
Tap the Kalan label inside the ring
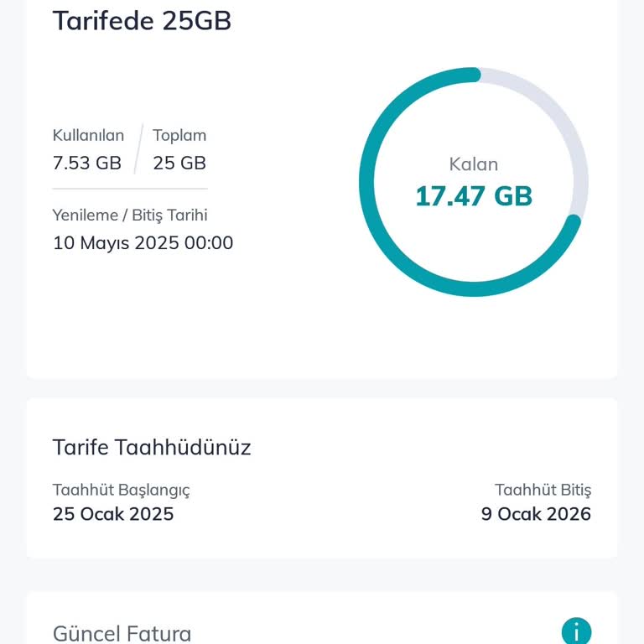[x=474, y=164]
